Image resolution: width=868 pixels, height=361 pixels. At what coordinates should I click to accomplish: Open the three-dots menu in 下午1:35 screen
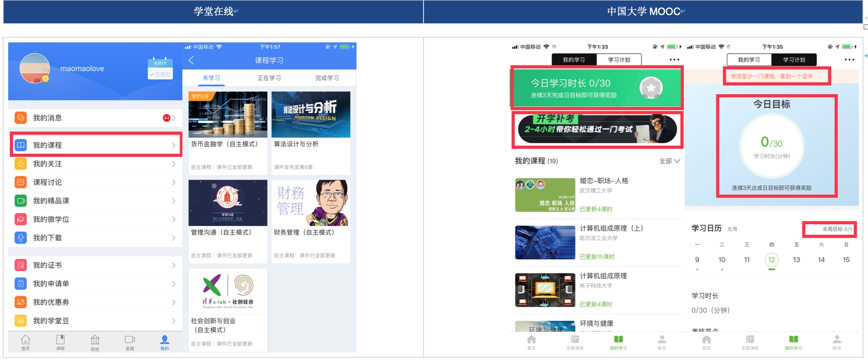(x=849, y=60)
